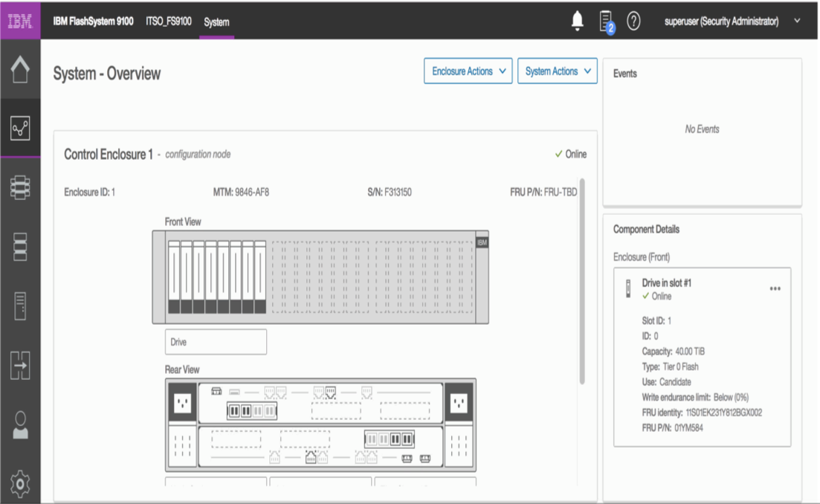Click the IBM badge on enclosure front
820x504 pixels.
pyautogui.click(x=482, y=242)
